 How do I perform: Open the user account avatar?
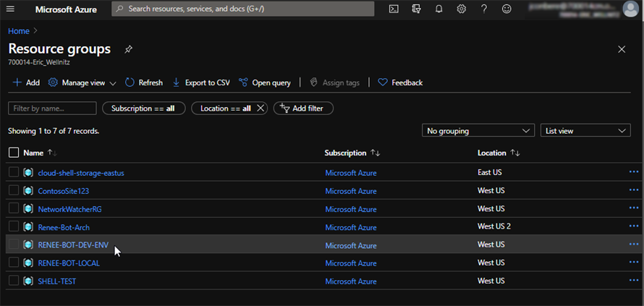630,9
